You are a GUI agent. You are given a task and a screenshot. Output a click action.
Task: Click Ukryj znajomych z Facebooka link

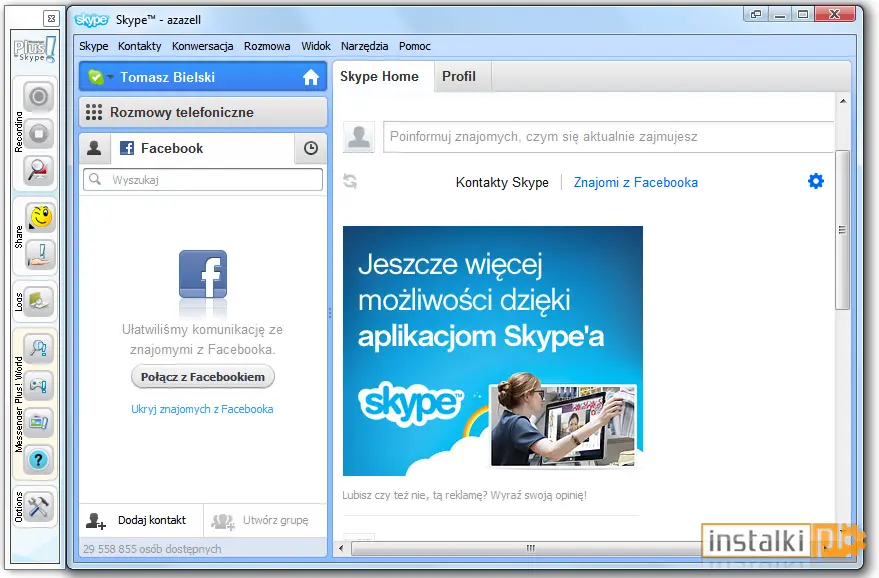point(202,409)
